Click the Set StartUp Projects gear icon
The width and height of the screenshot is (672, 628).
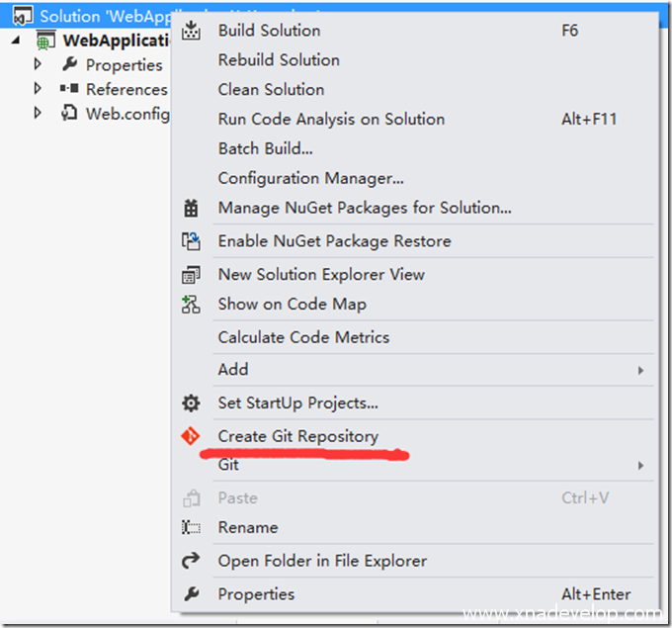click(x=192, y=404)
